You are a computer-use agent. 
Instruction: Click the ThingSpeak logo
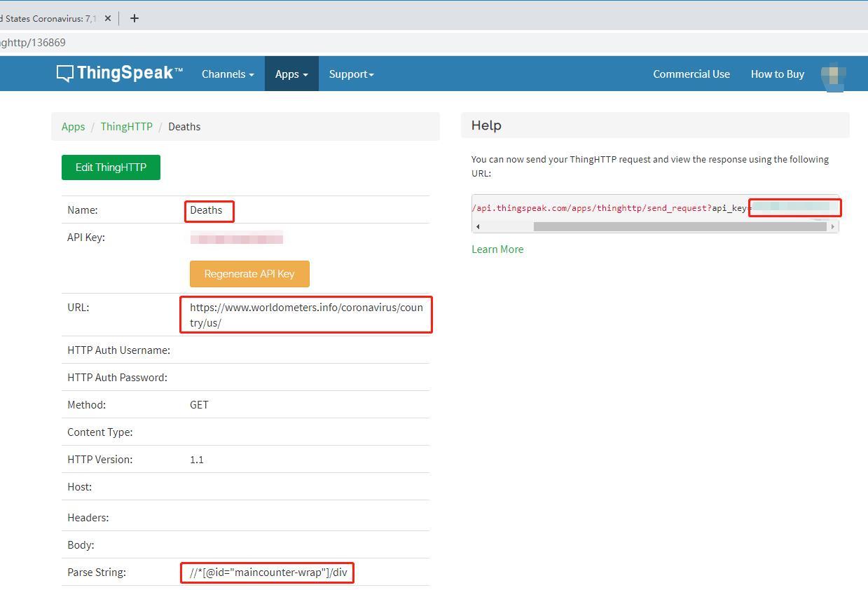pyautogui.click(x=119, y=73)
